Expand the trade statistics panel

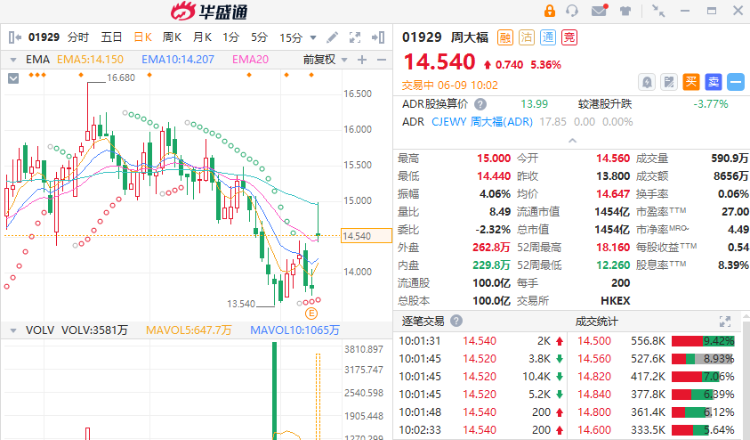725,321
